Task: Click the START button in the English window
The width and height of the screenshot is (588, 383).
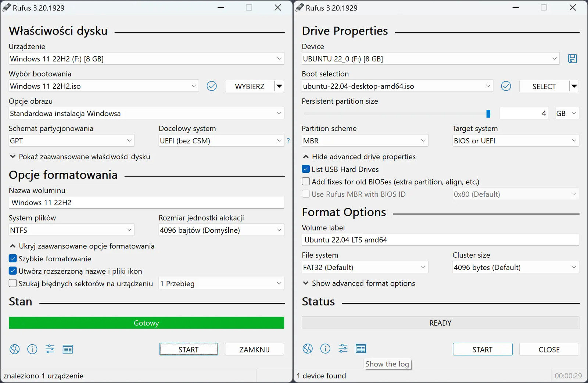Action: click(482, 350)
